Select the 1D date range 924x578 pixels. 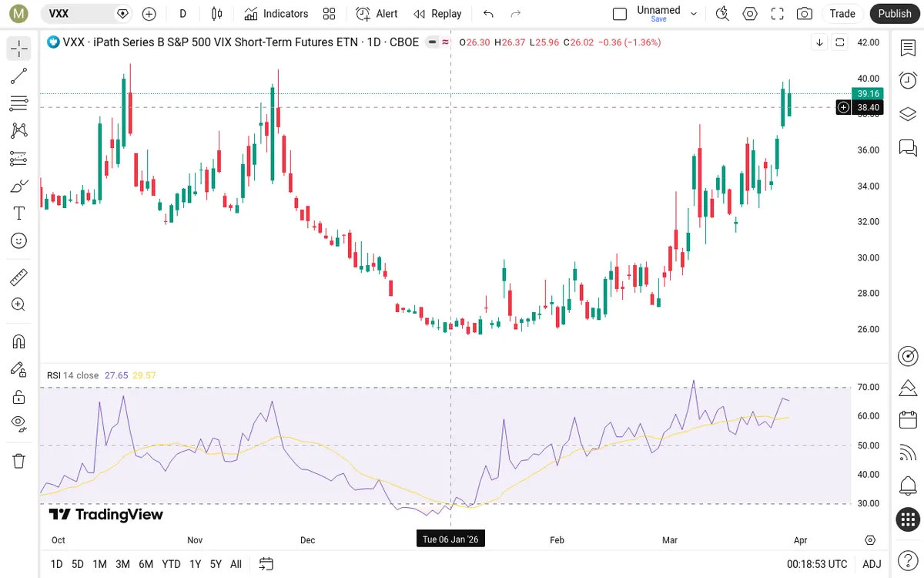(56, 564)
